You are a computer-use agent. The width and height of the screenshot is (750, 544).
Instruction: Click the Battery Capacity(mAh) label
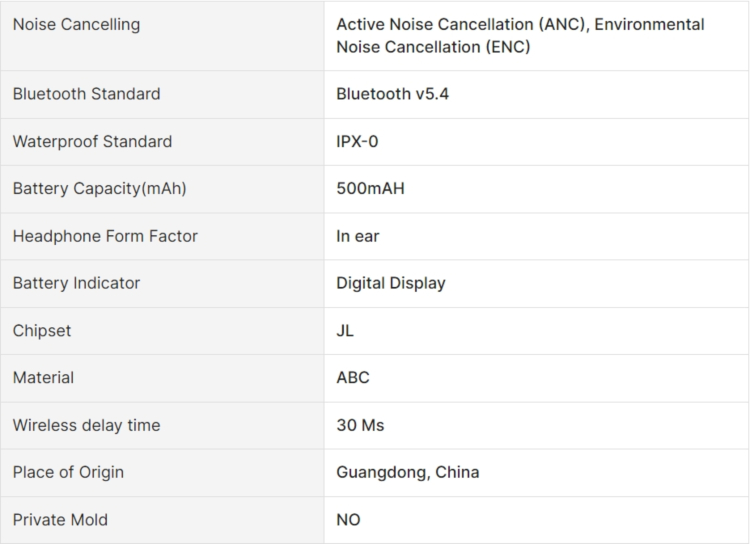(99, 189)
